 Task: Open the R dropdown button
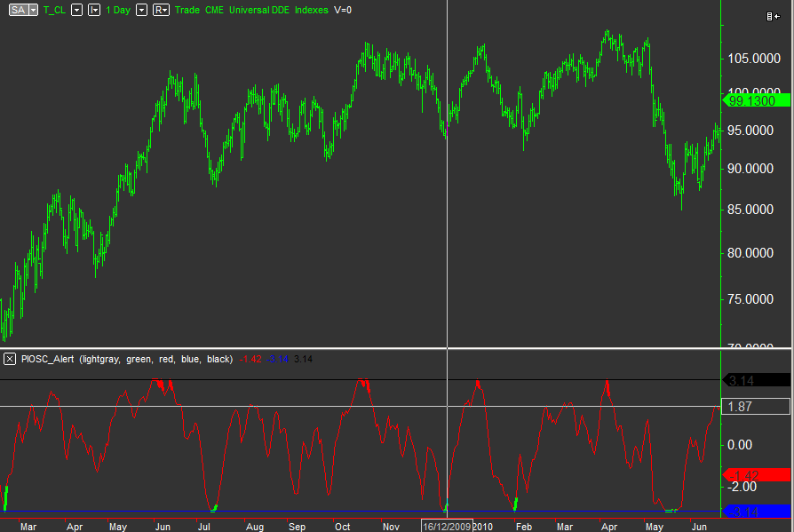[162, 10]
